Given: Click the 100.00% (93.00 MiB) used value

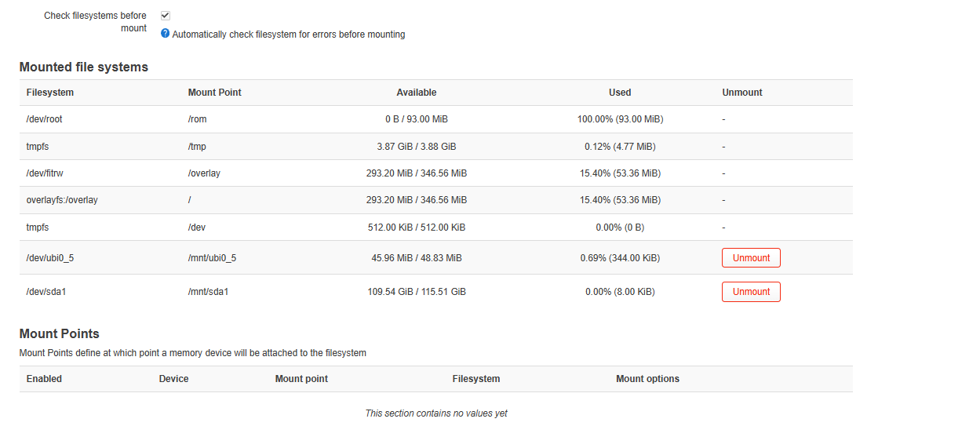Looking at the screenshot, I should coord(620,119).
